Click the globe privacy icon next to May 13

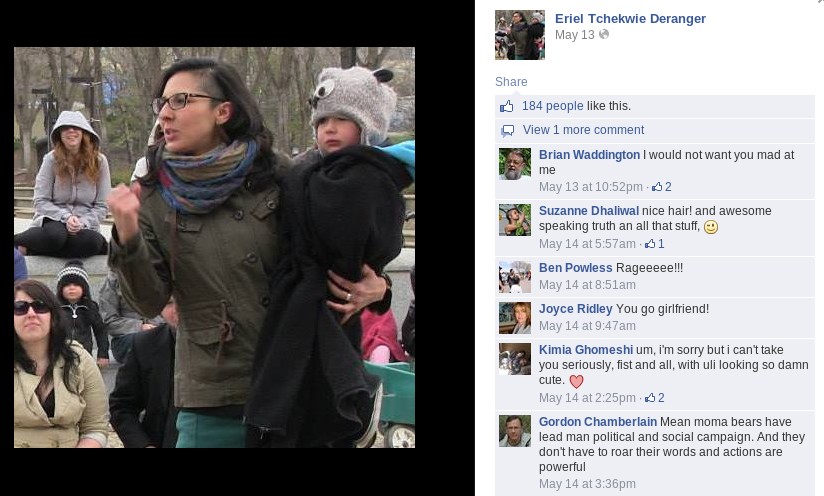pyautogui.click(x=604, y=35)
